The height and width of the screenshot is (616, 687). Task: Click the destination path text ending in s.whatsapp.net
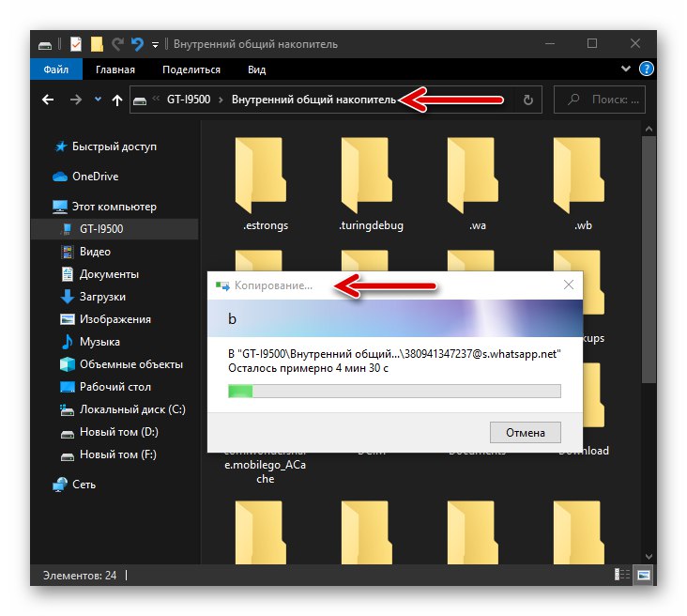pyautogui.click(x=394, y=354)
